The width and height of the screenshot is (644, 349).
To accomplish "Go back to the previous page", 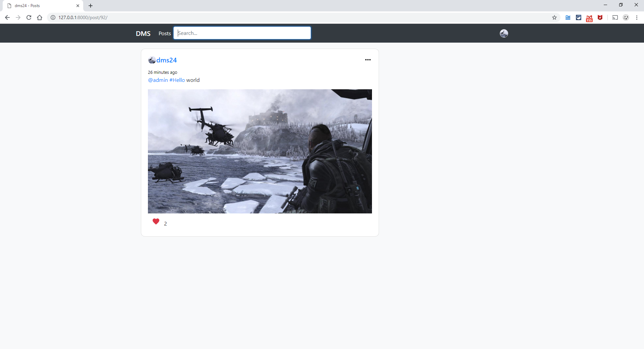I will pos(7,17).
